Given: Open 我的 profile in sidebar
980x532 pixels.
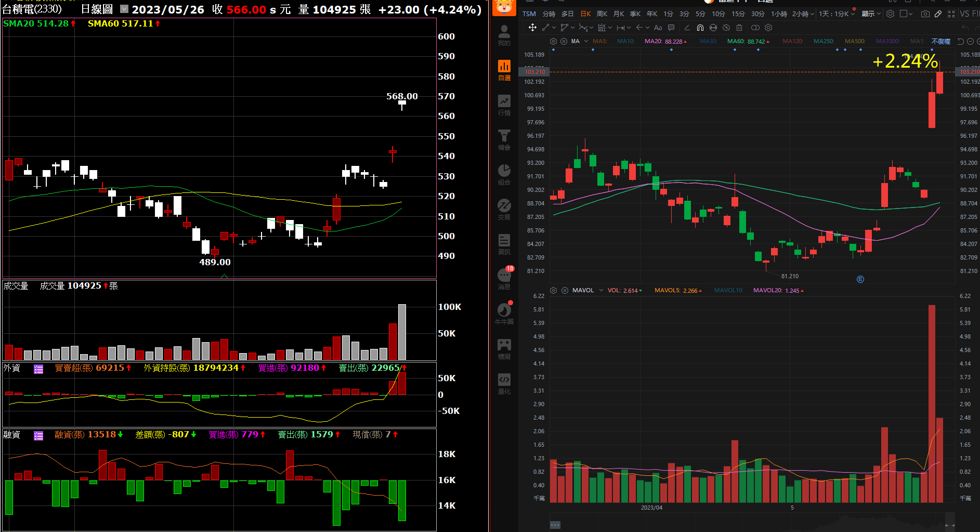Looking at the screenshot, I should (x=504, y=35).
